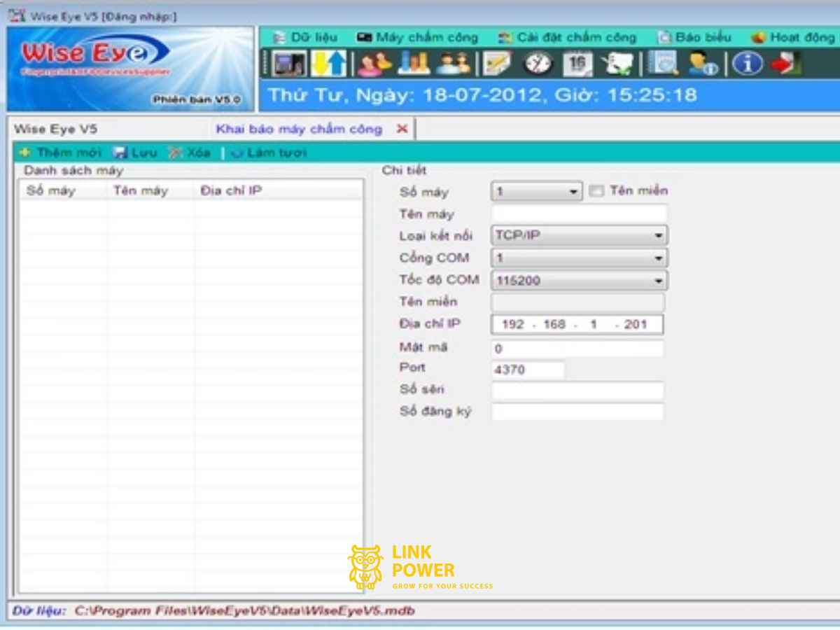This screenshot has height=630, width=840.
Task: Click the Địa chỉ IP column header
Action: (x=278, y=190)
